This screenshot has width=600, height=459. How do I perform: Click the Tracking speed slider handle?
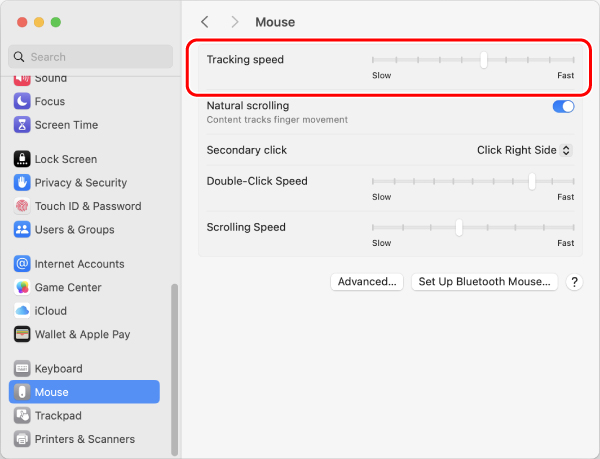point(484,60)
